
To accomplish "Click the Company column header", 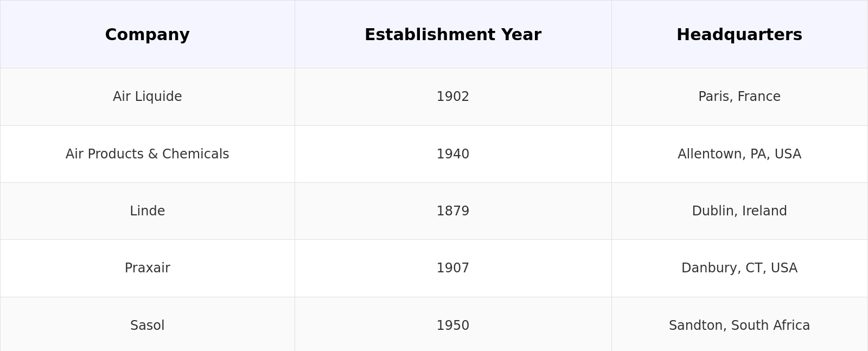I will 147,35.
